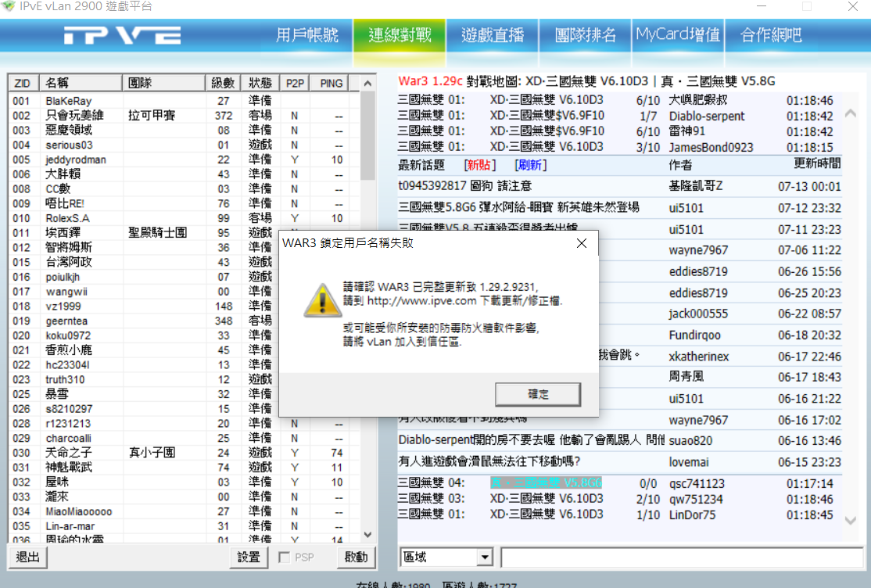Sort the user list by 級數 column
Viewport: 871px width, 588px height.
click(224, 83)
